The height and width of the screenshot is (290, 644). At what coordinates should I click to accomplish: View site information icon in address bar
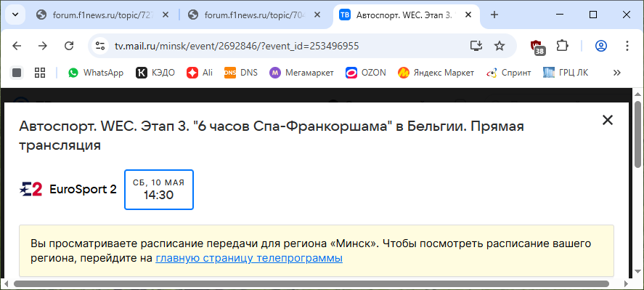[x=100, y=46]
